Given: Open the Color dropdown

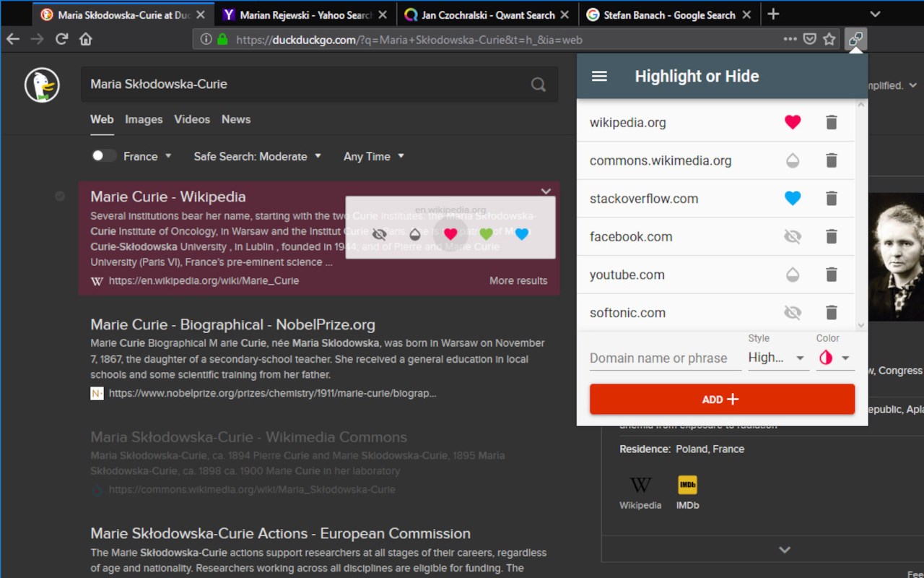Looking at the screenshot, I should coord(834,358).
